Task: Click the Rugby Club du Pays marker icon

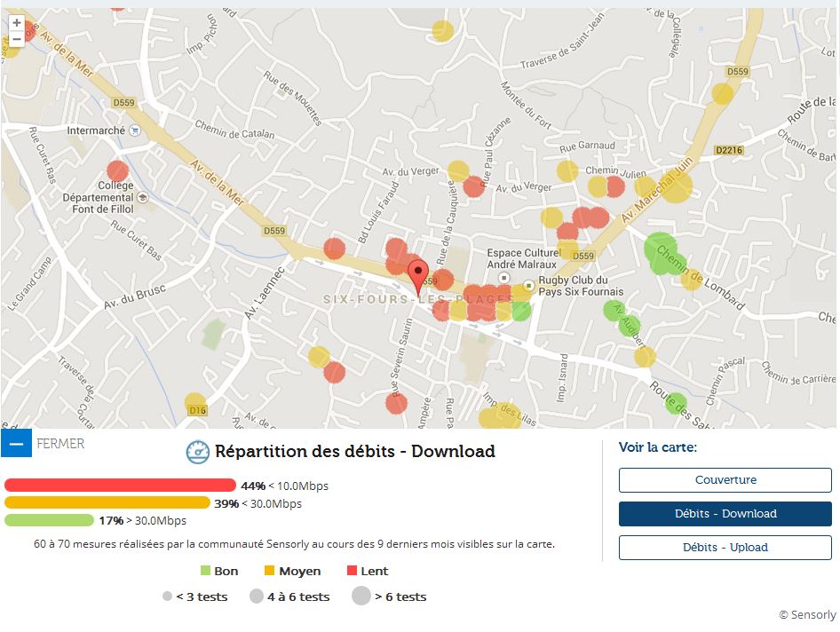Action: pos(529,285)
